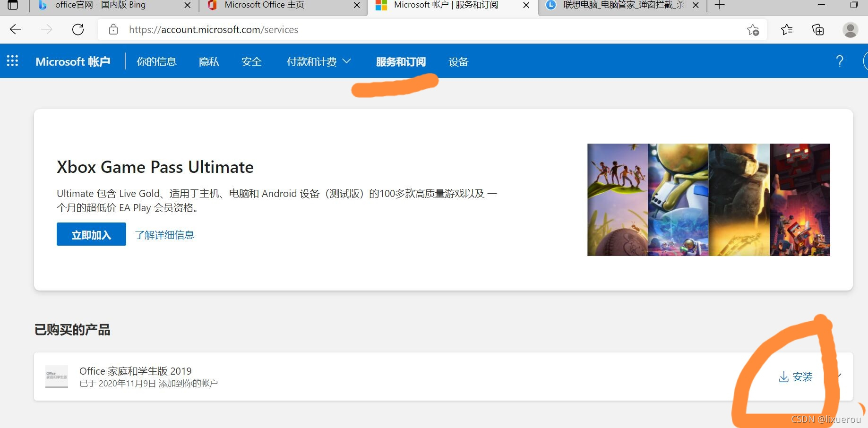
Task: Open tab actions menu icon
Action: coord(13,5)
